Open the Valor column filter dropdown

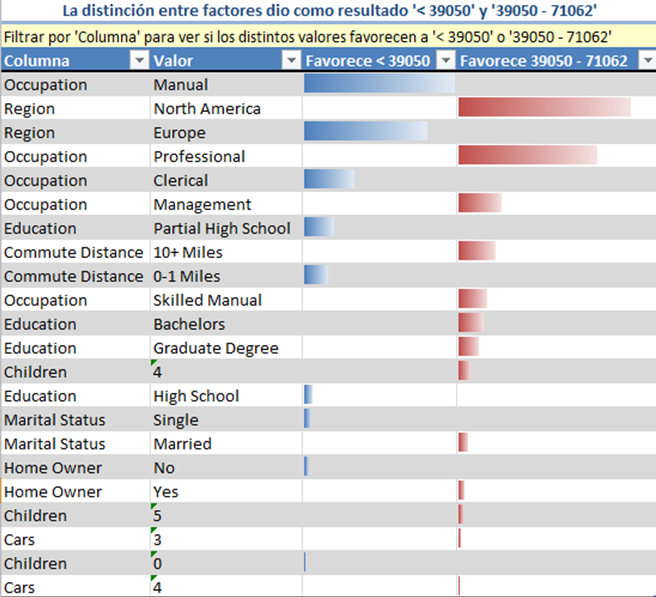pyautogui.click(x=291, y=61)
